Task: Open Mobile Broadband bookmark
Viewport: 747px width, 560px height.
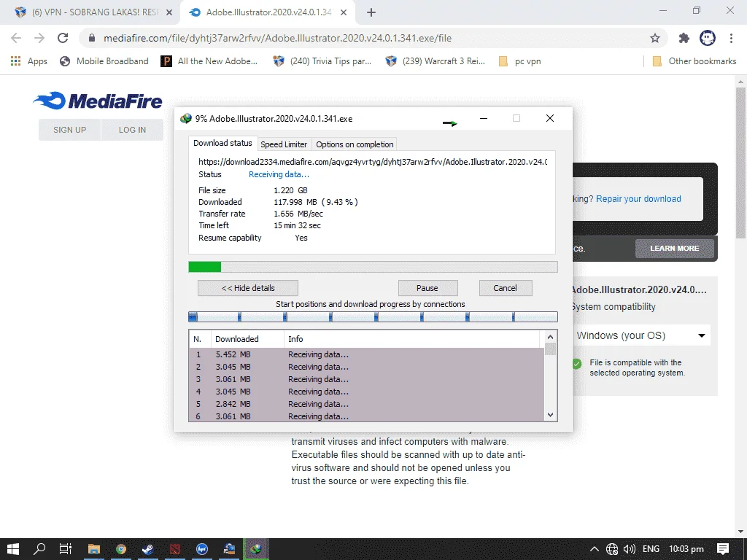Action: (104, 61)
